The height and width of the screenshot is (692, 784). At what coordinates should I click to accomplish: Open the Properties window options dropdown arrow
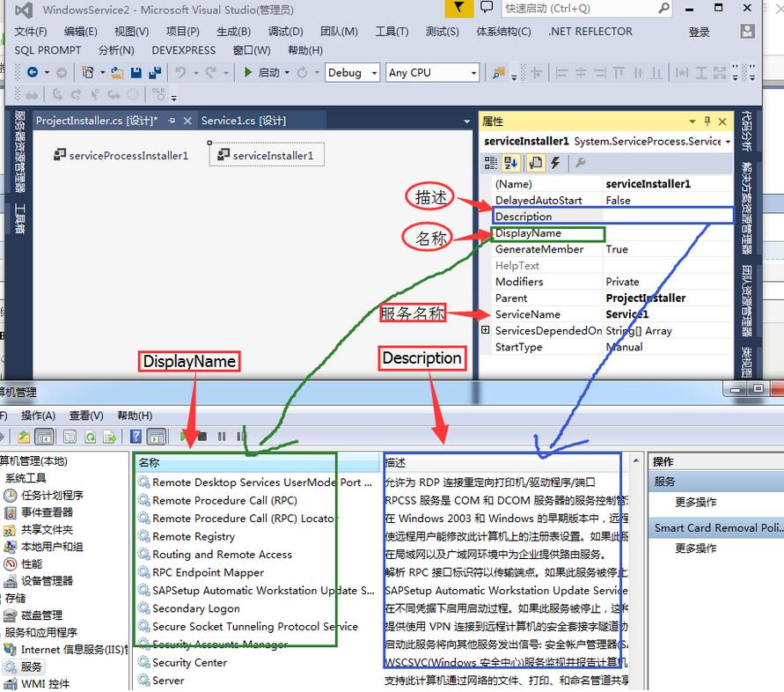click(x=692, y=121)
